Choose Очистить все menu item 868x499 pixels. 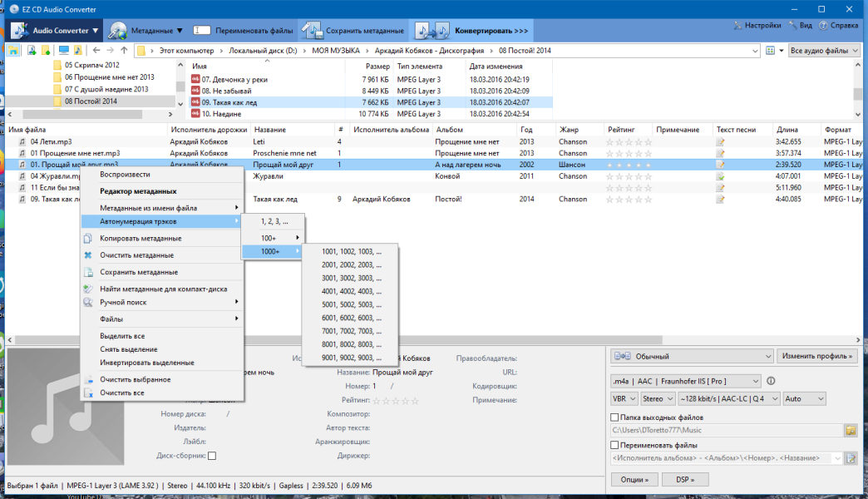tap(161, 393)
